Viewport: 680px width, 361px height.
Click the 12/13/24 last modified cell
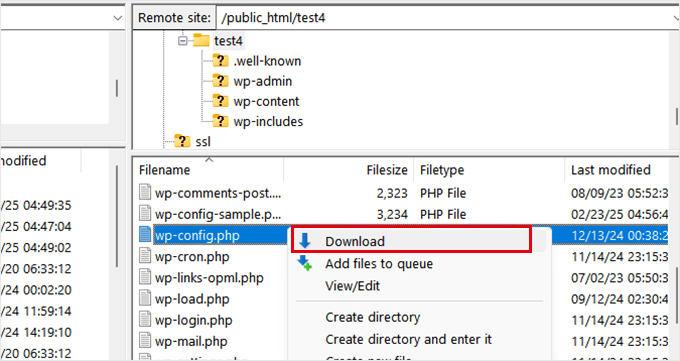(620, 236)
